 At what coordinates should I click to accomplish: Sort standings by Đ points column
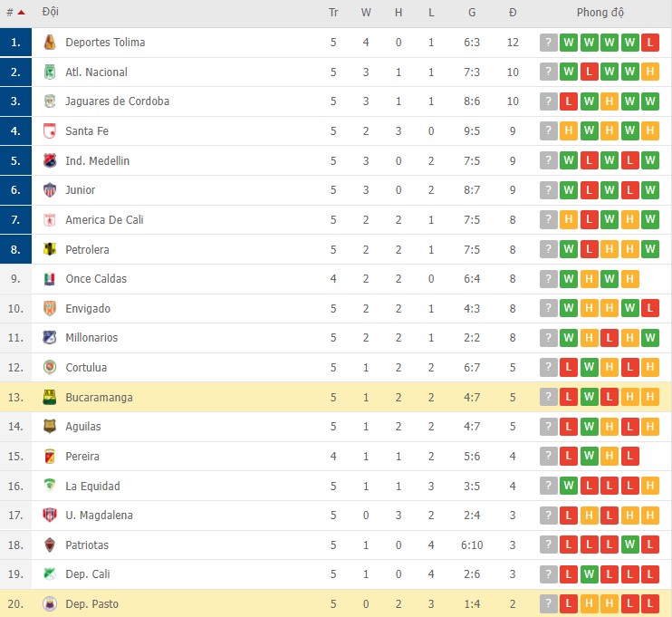pyautogui.click(x=513, y=13)
